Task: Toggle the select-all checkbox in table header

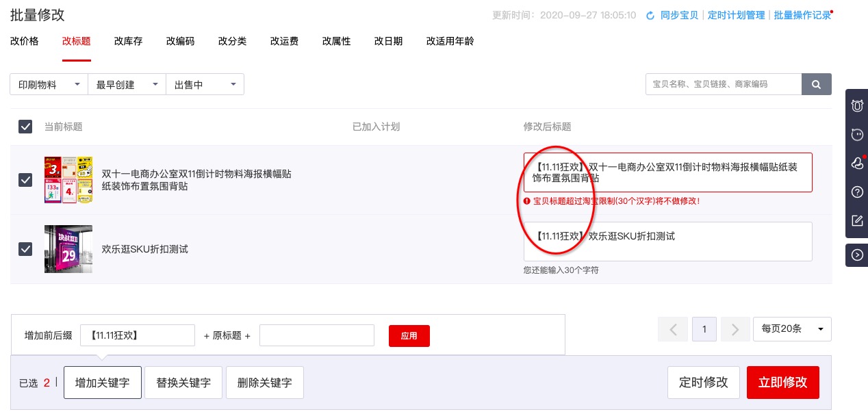Action: (x=25, y=127)
